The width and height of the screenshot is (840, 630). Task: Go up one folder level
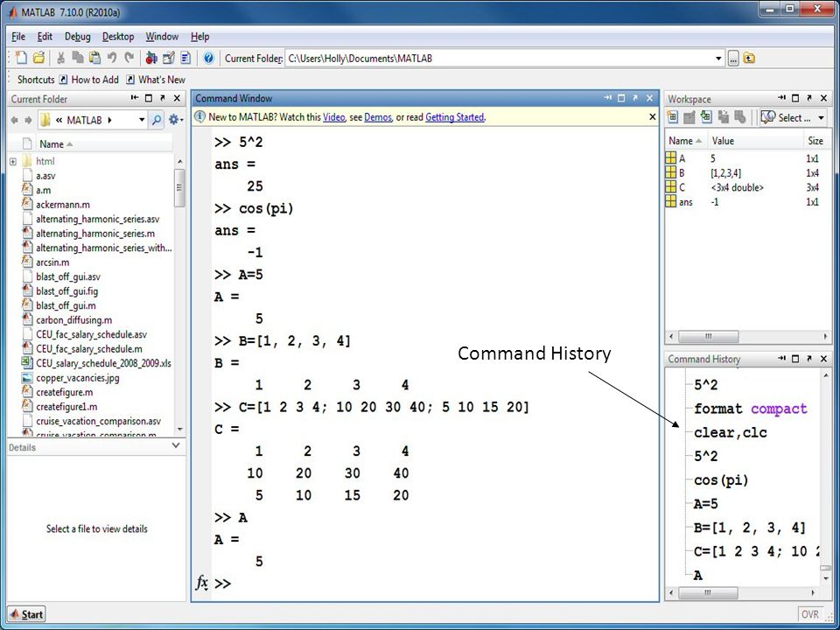point(749,59)
